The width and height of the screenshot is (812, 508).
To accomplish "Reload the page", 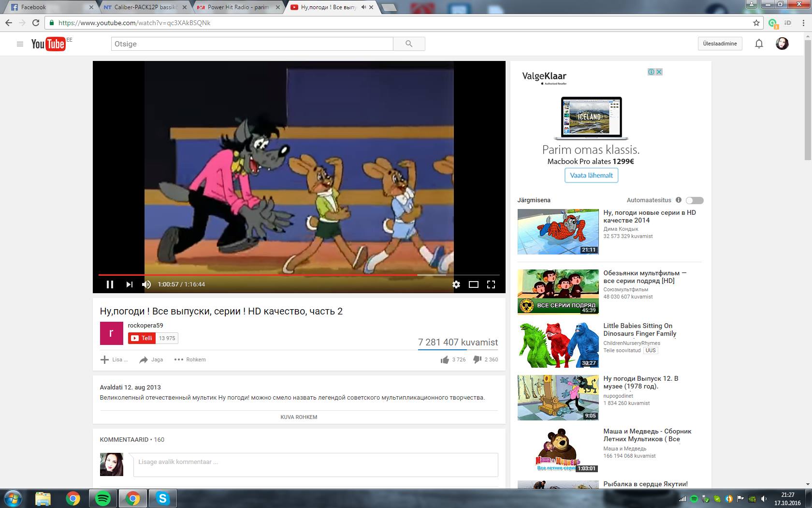I will coord(35,23).
